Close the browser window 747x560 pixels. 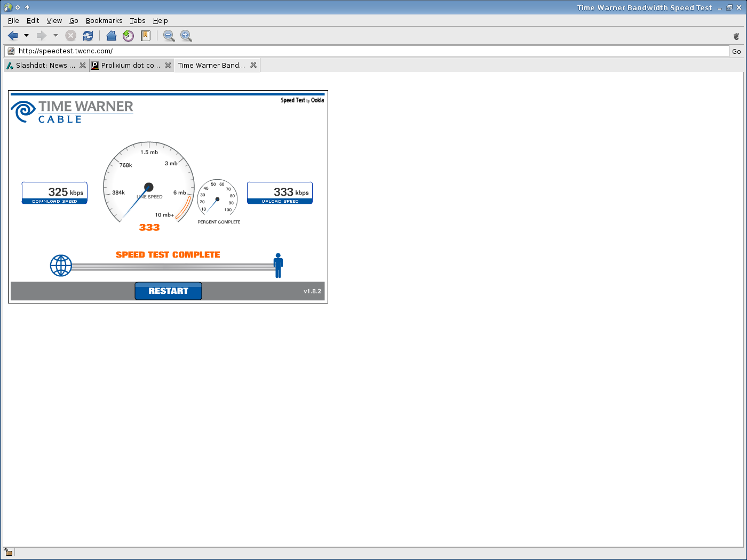[x=739, y=7]
